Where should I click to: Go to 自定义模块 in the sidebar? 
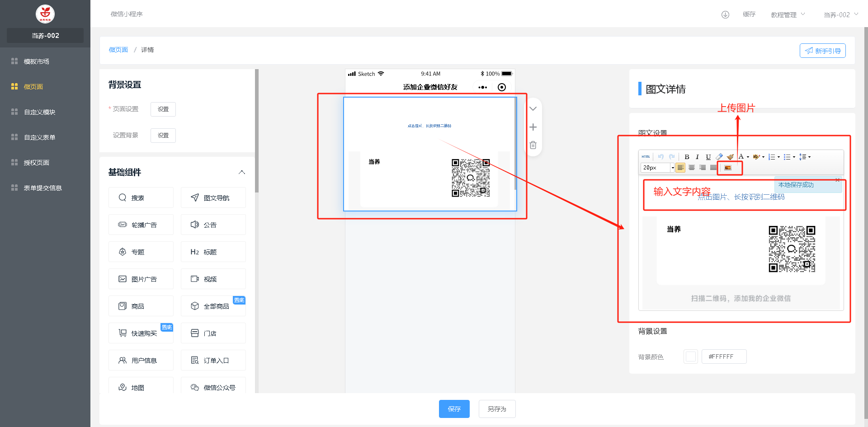39,112
